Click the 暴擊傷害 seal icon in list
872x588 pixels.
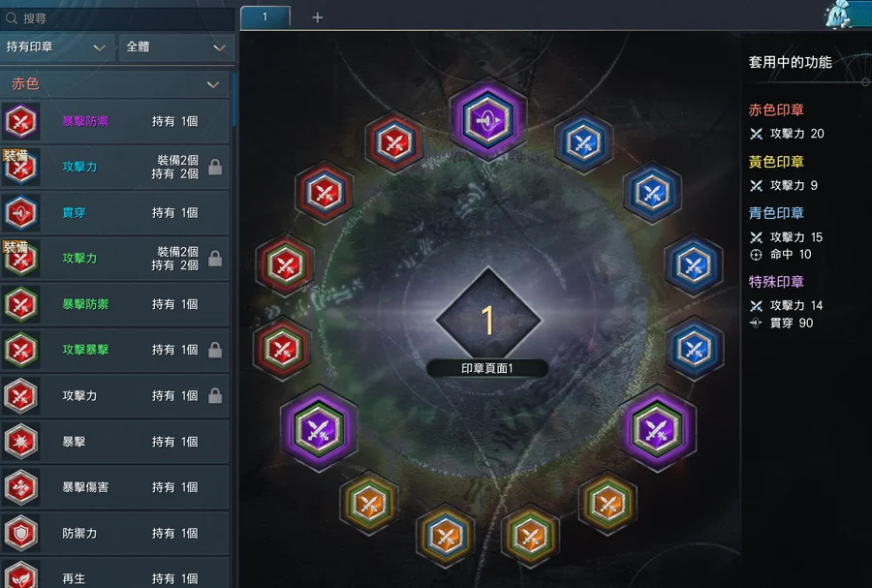(21, 487)
